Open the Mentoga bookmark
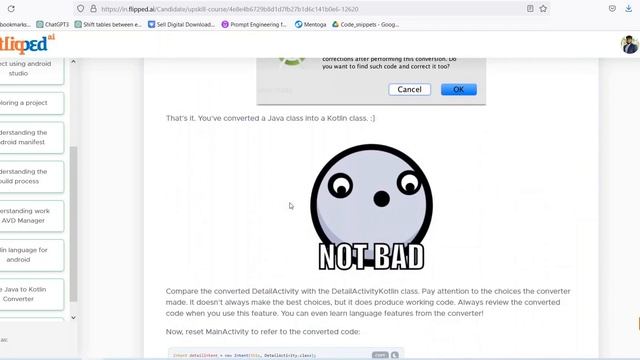 coord(311,24)
